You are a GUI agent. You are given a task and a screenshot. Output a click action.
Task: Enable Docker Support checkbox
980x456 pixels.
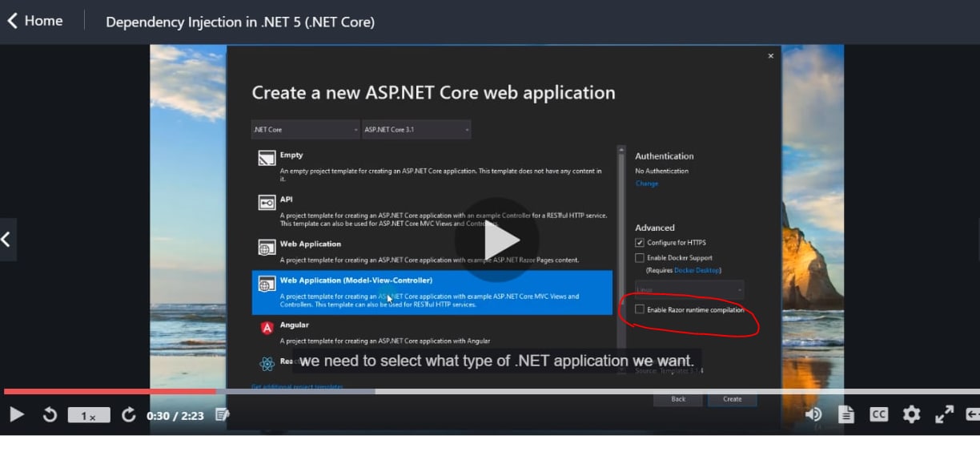(x=640, y=258)
